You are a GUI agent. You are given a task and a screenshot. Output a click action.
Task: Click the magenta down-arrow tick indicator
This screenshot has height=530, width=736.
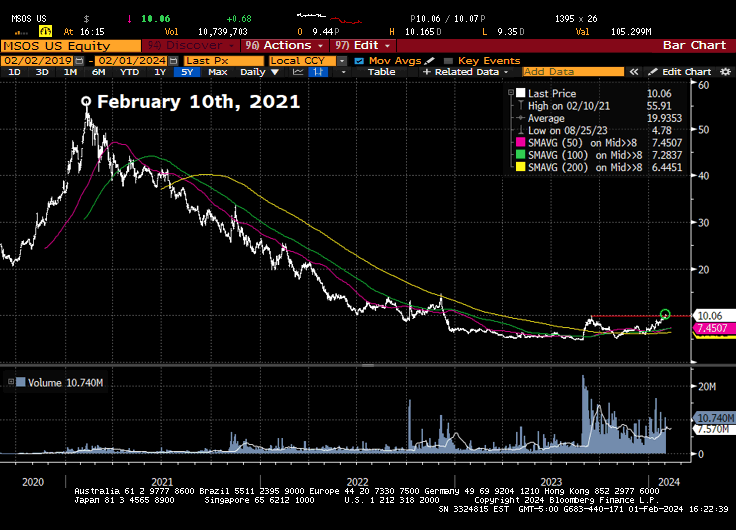pyautogui.click(x=130, y=19)
